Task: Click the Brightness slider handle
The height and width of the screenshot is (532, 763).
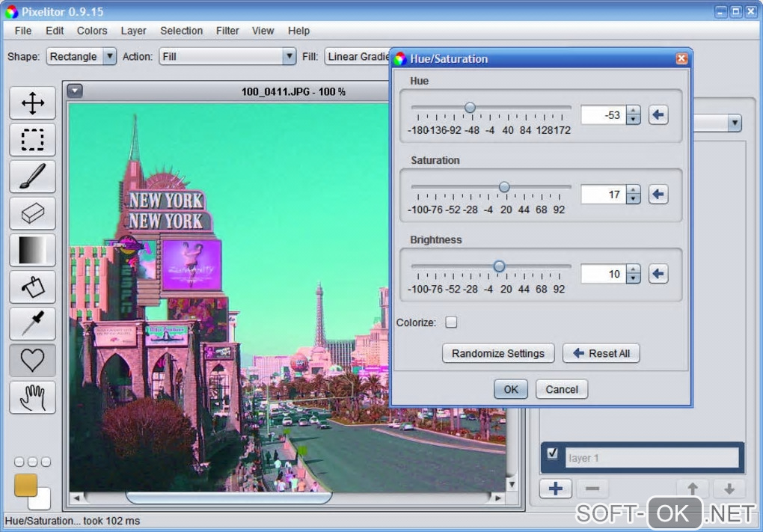Action: (499, 266)
